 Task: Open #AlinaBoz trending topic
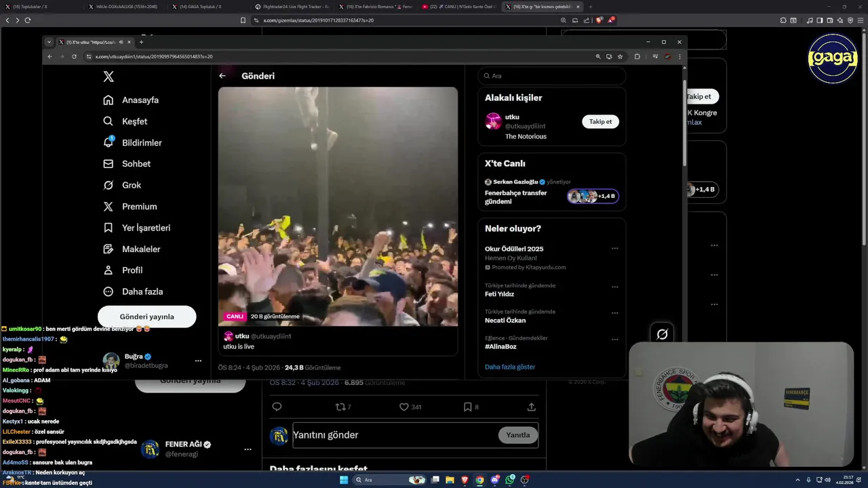coord(500,347)
